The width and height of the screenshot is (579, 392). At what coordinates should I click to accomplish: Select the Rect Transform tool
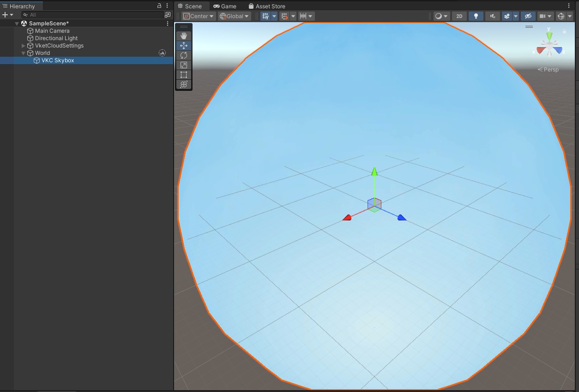pos(183,75)
